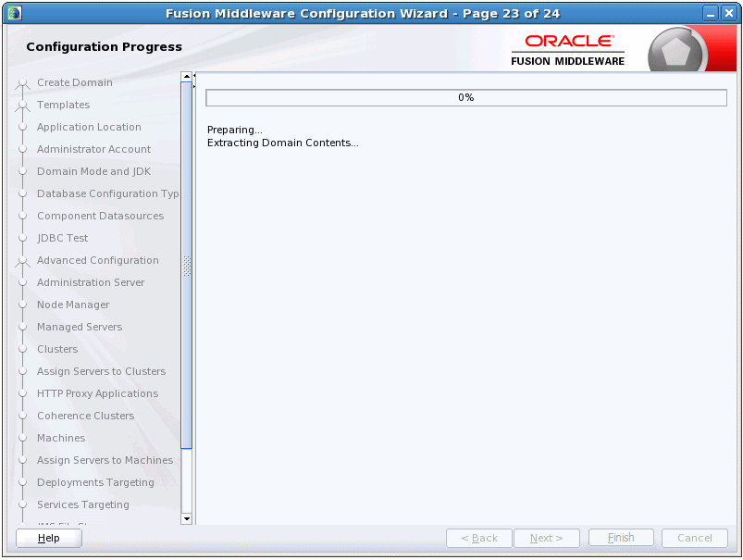Click the Help button
This screenshot has height=560, width=743.
point(49,538)
